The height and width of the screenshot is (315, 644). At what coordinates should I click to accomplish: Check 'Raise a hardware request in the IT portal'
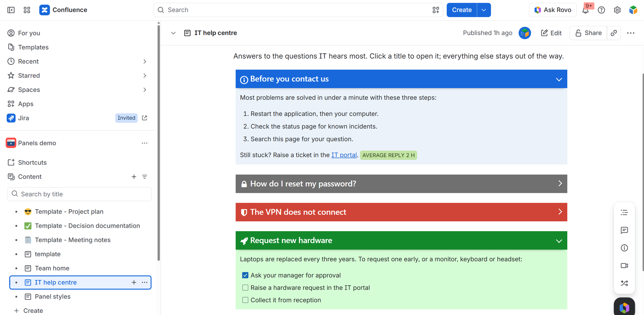245,288
